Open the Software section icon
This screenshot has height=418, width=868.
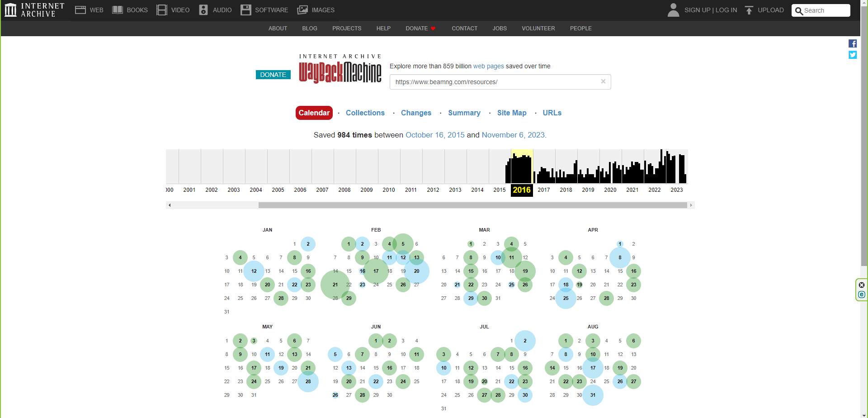click(245, 10)
